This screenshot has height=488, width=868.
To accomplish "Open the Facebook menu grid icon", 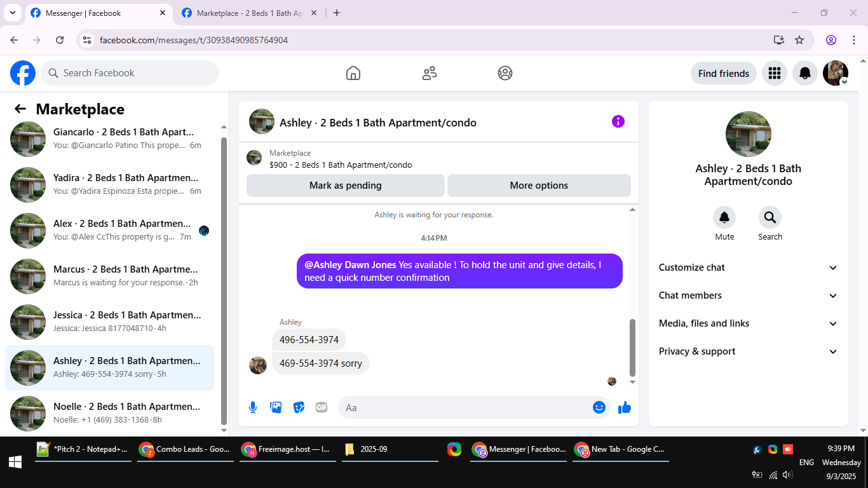I will 774,73.
